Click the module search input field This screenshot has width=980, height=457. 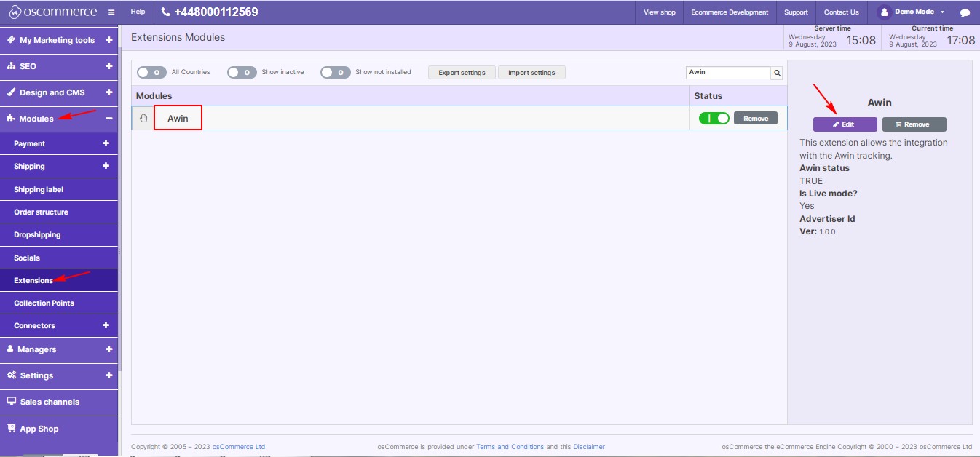[x=728, y=73]
